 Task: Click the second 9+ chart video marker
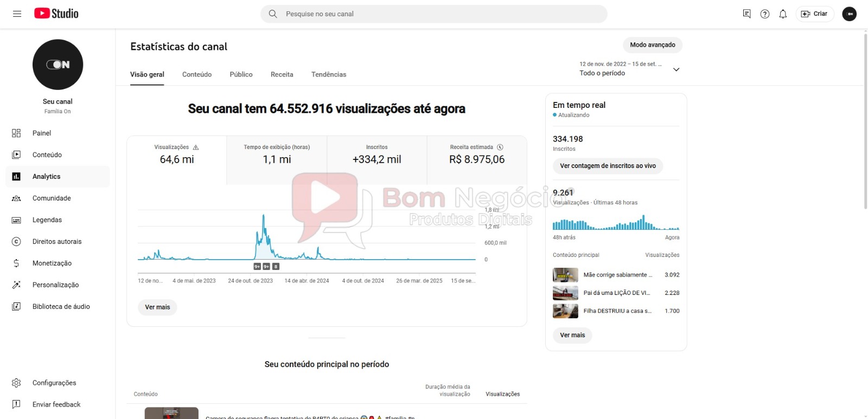(x=266, y=267)
